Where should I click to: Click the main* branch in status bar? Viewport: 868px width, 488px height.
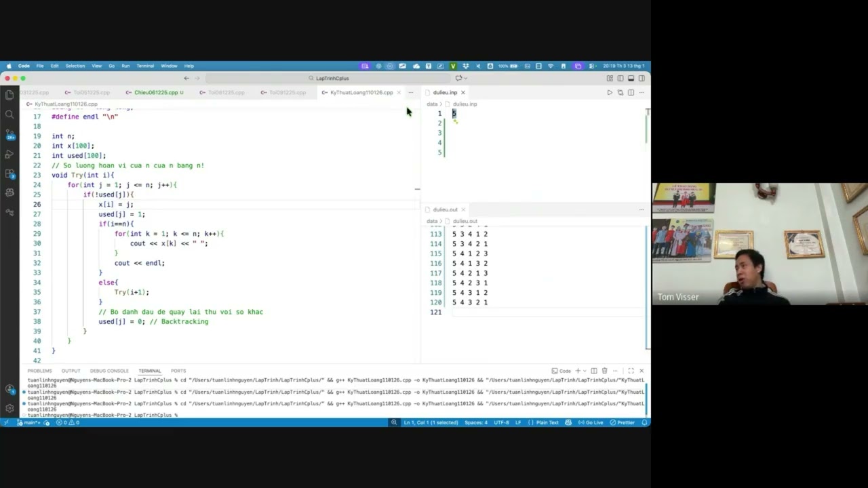(x=29, y=422)
